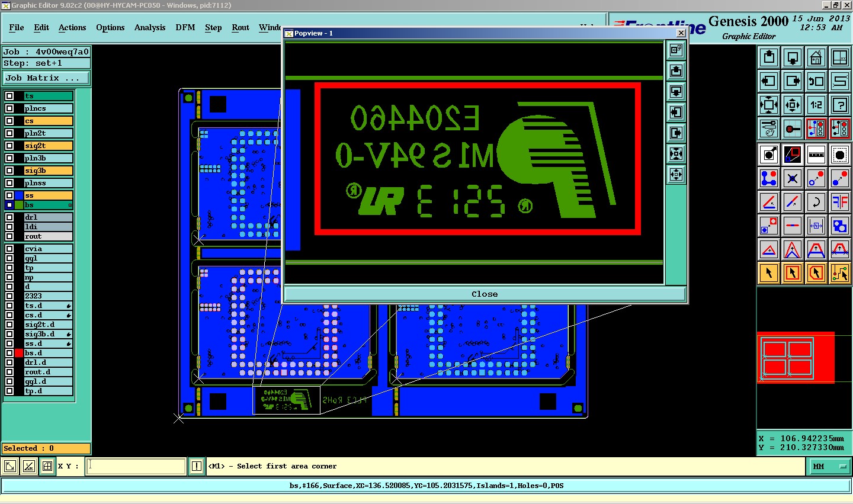Open the Analysis menu
Viewport: 853px width, 504px height.
click(150, 27)
